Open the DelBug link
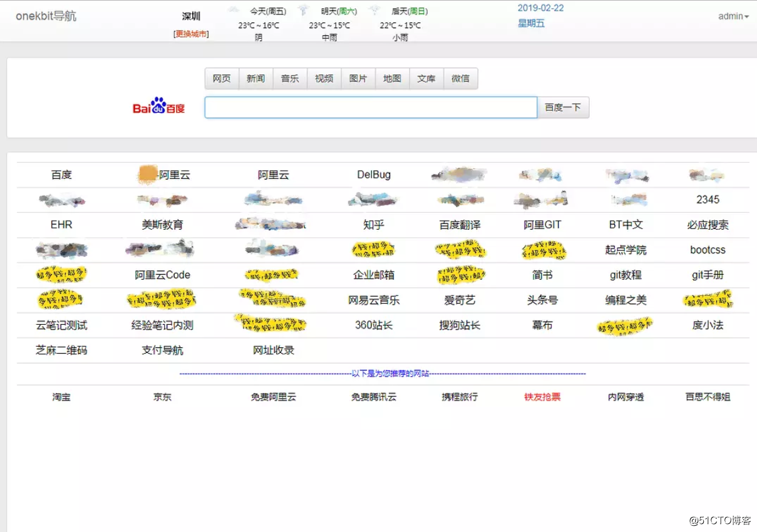This screenshot has width=757, height=532. (x=374, y=175)
